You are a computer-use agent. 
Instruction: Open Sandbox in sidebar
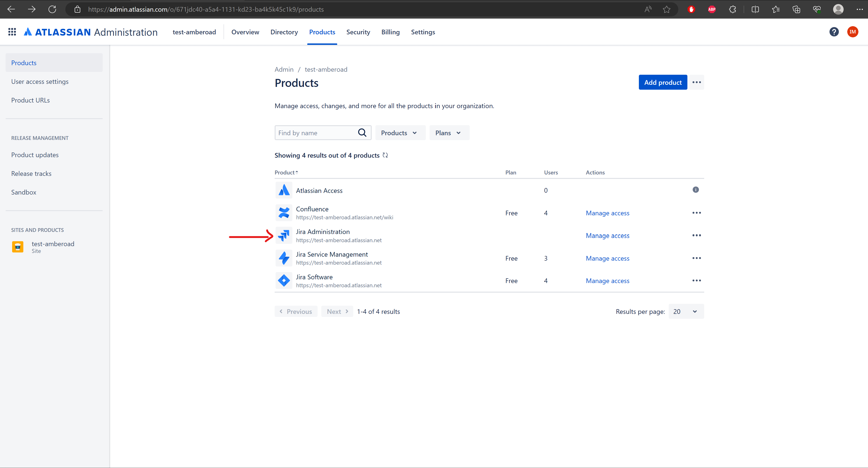point(24,192)
